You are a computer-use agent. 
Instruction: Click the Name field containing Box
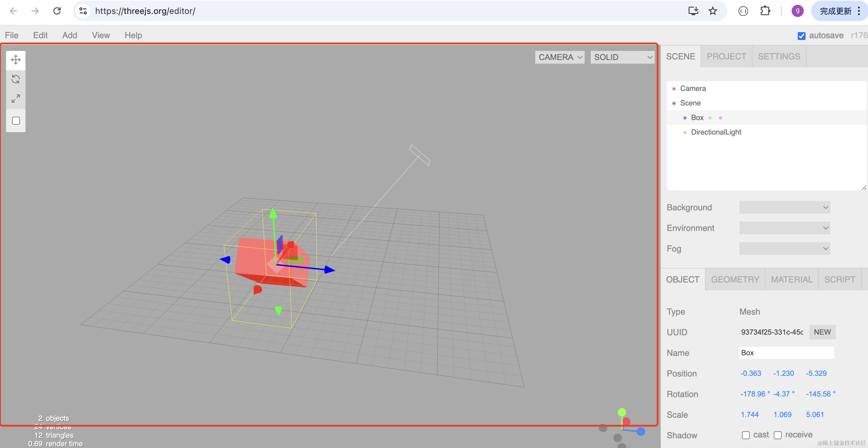point(786,353)
